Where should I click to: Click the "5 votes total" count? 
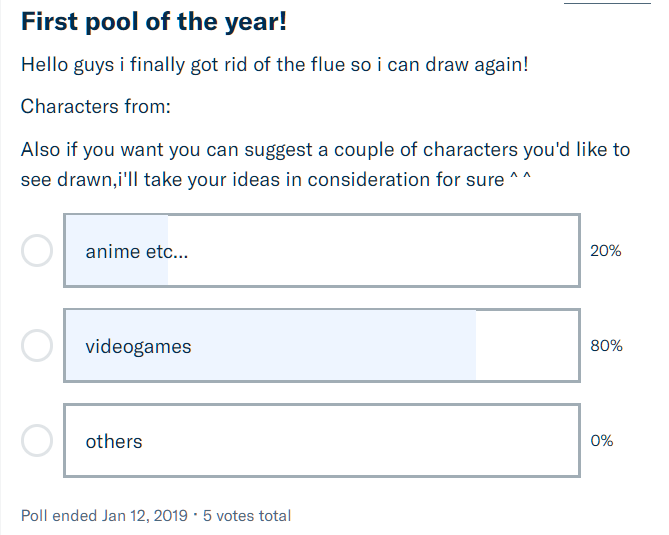click(x=247, y=516)
